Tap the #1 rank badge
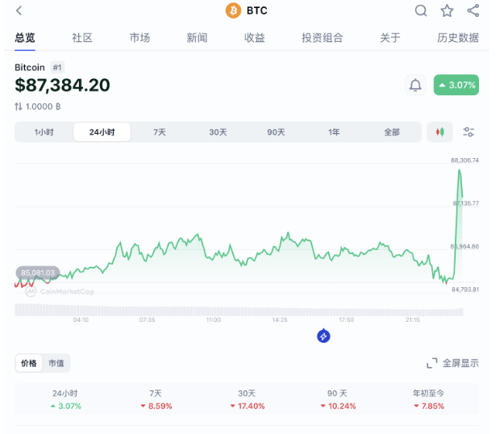 click(x=57, y=68)
